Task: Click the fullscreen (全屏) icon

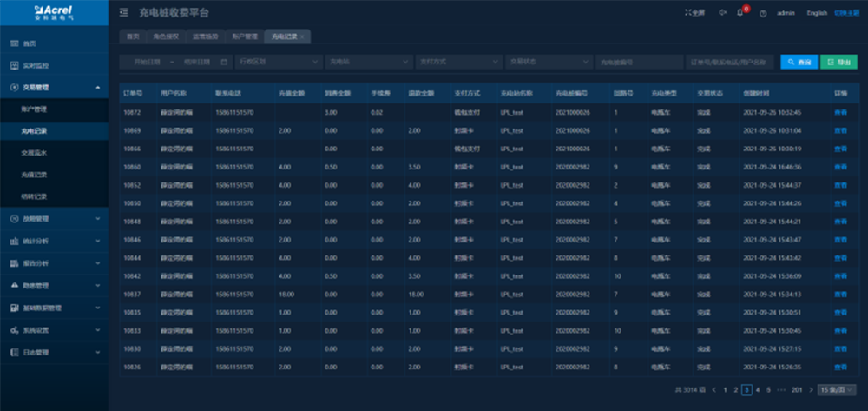Action: [694, 13]
